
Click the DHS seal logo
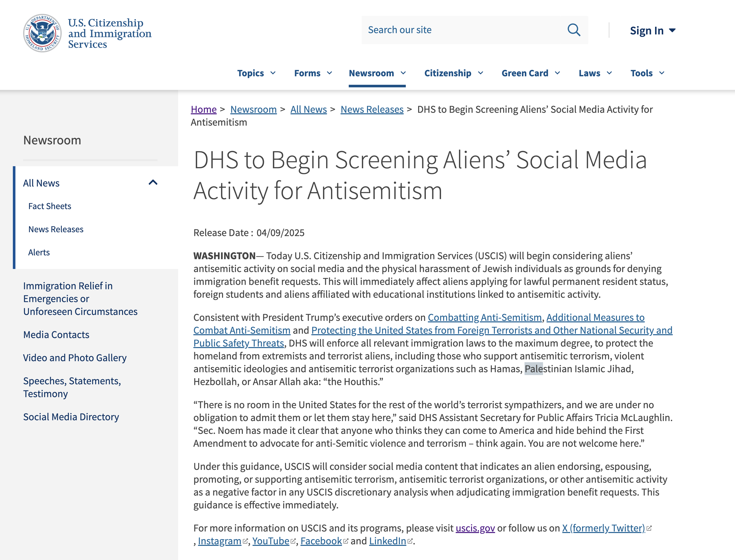(42, 33)
